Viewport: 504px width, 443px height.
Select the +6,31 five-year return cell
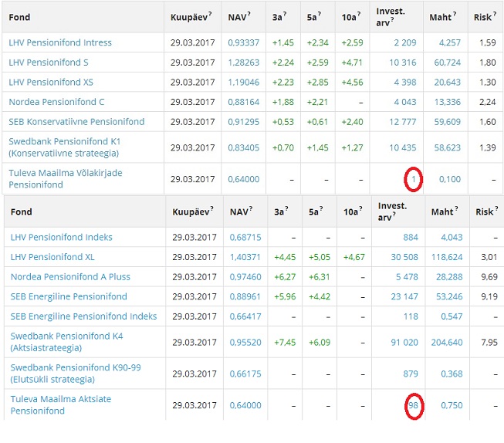[x=320, y=277]
